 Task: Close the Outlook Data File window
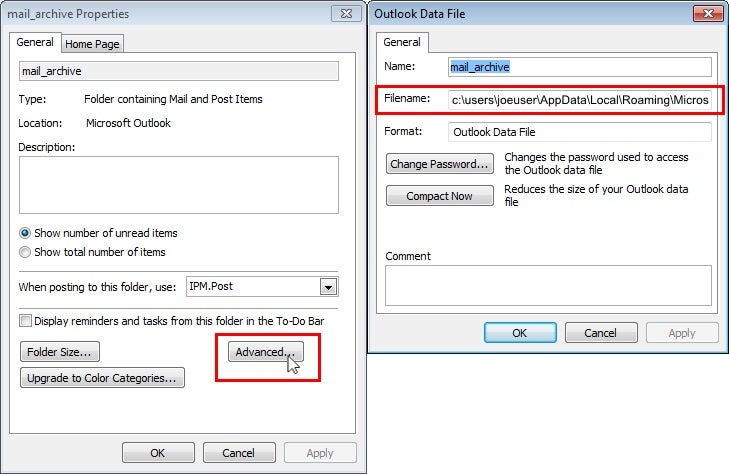708,13
